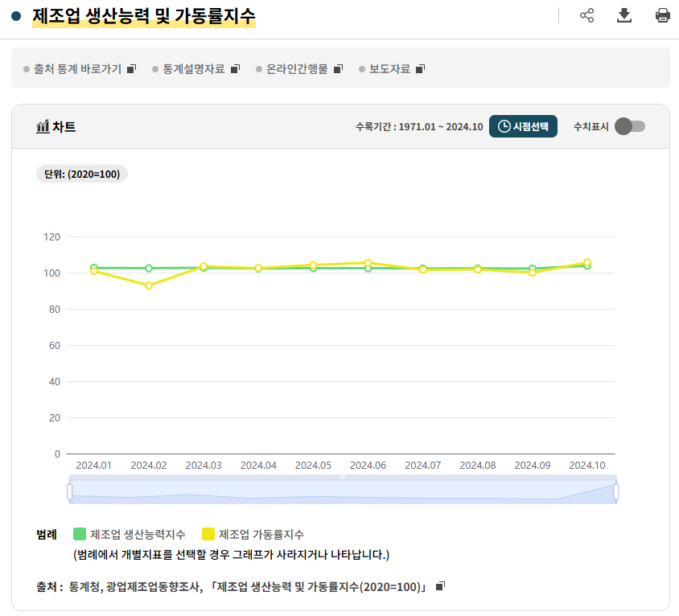This screenshot has width=679, height=616.
Task: Click external-link icon next to 출처 통계 바로가기
Action: pos(132,69)
